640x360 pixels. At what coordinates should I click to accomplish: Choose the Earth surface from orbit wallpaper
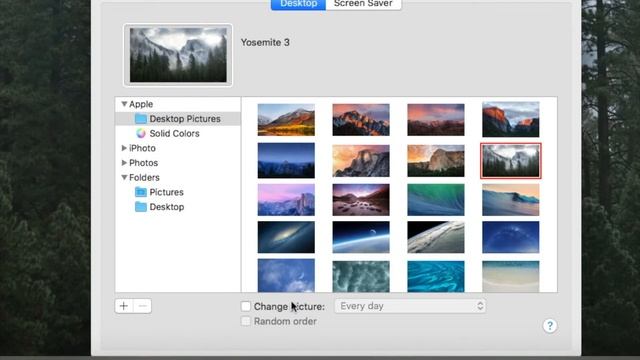coord(436,237)
